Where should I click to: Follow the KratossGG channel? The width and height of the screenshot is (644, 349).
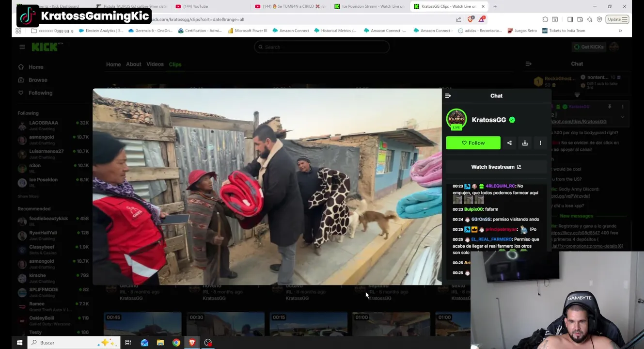(x=473, y=143)
